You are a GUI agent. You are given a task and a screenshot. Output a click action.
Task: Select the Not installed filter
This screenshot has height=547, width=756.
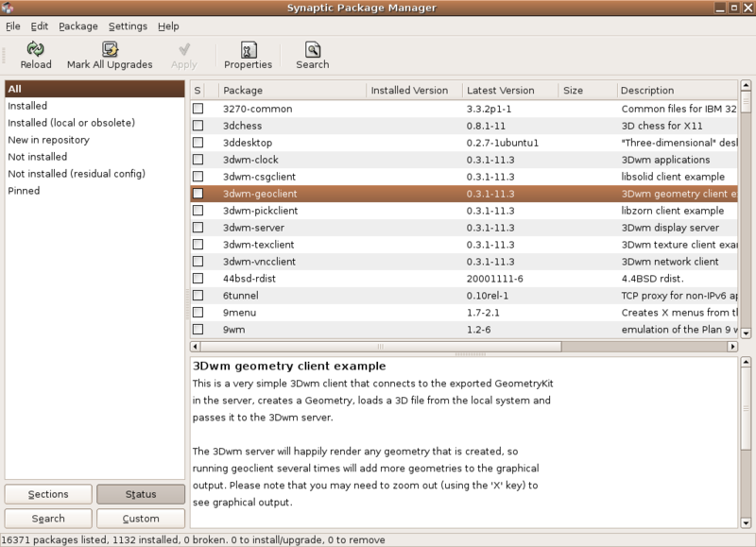[x=94, y=157]
